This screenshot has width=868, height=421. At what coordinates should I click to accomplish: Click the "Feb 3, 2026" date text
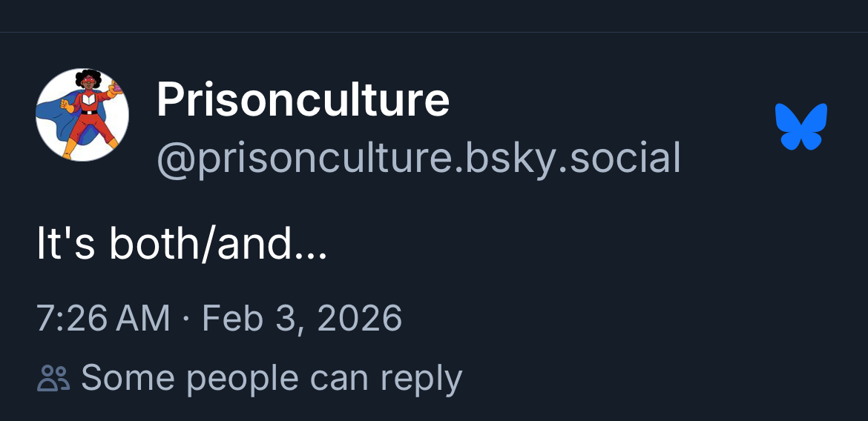point(302,319)
